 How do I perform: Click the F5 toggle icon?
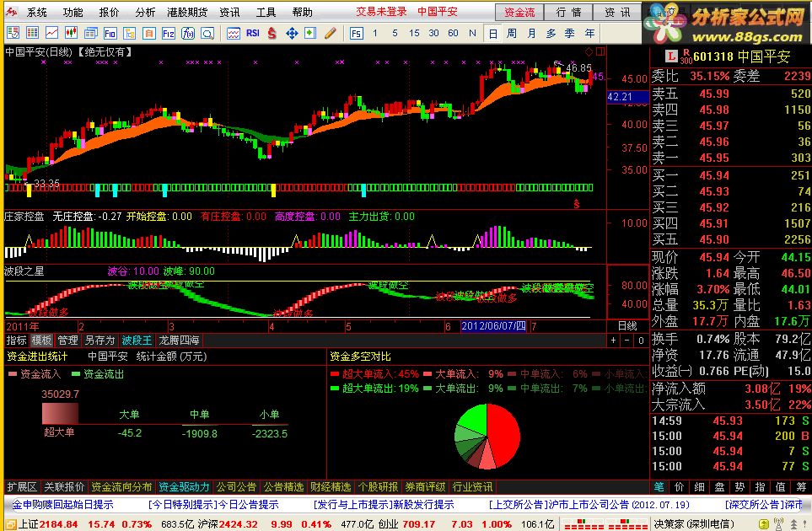click(357, 33)
